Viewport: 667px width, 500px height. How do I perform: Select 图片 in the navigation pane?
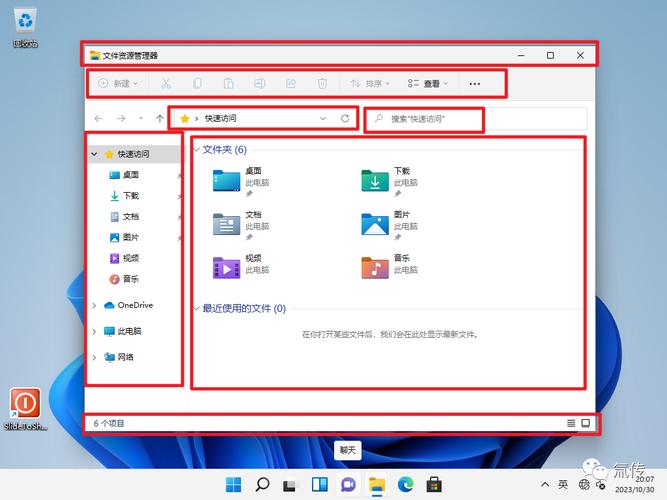point(131,237)
